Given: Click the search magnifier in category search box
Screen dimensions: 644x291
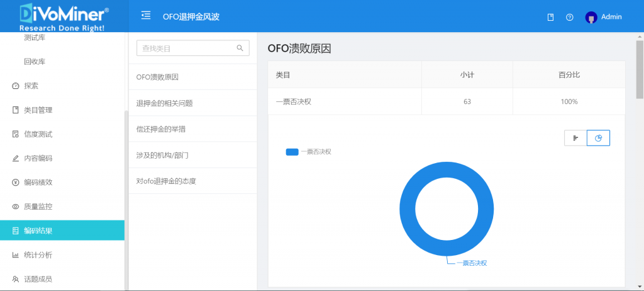Looking at the screenshot, I should [240, 48].
